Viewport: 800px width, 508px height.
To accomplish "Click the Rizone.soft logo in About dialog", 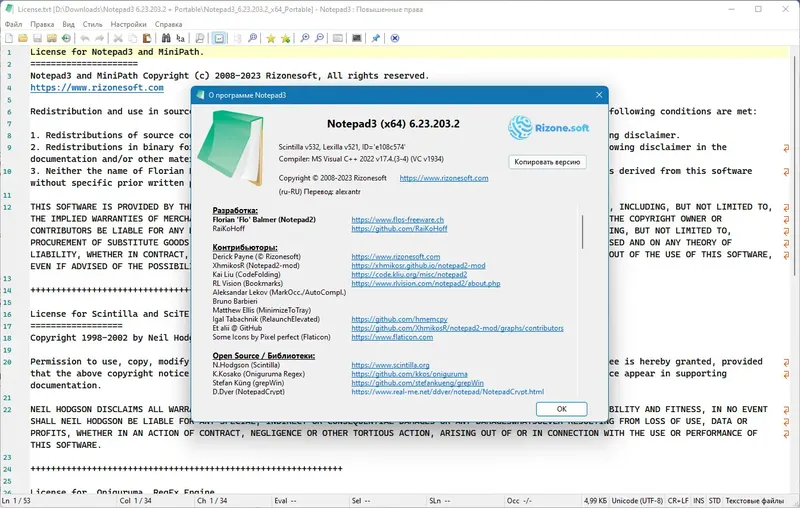I will click(548, 128).
